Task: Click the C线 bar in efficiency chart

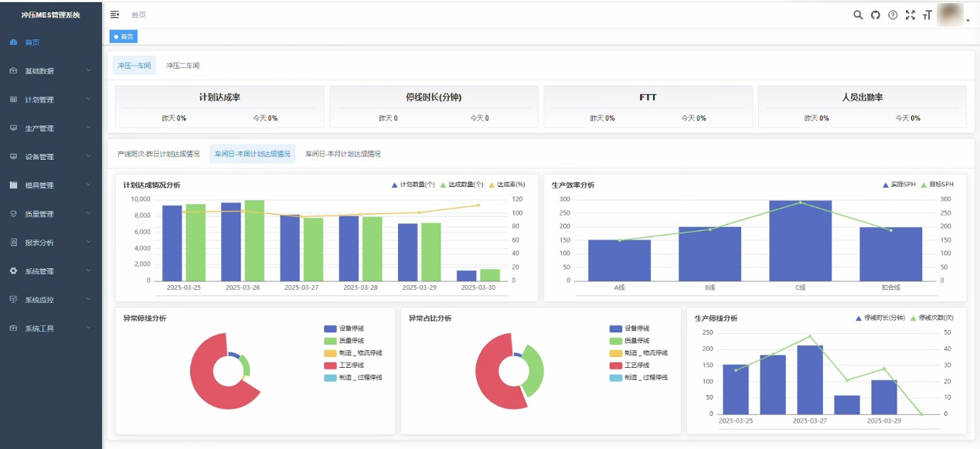Action: click(800, 240)
